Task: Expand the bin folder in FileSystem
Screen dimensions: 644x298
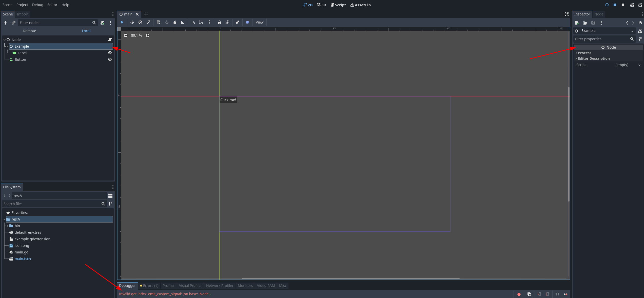Action: click(7, 226)
